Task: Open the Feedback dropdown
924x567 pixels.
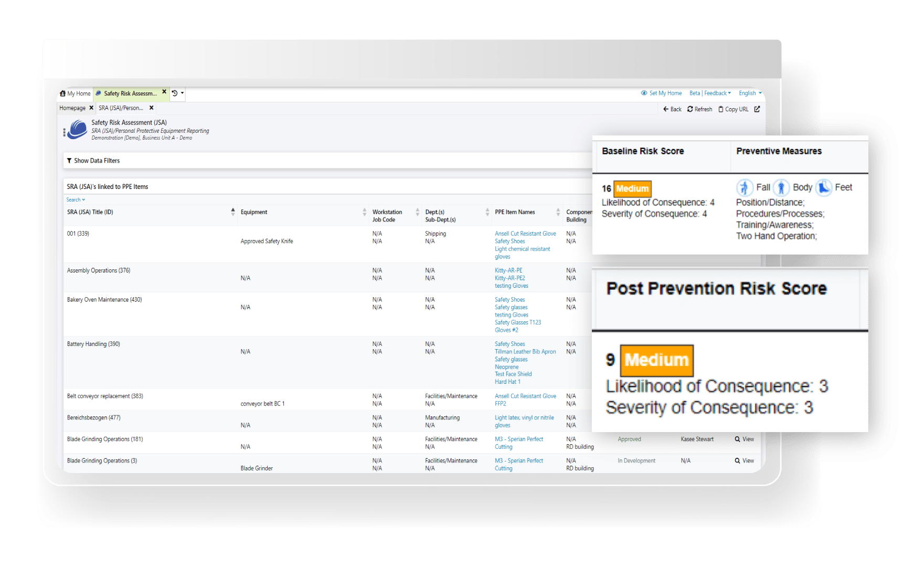Action: tap(716, 93)
